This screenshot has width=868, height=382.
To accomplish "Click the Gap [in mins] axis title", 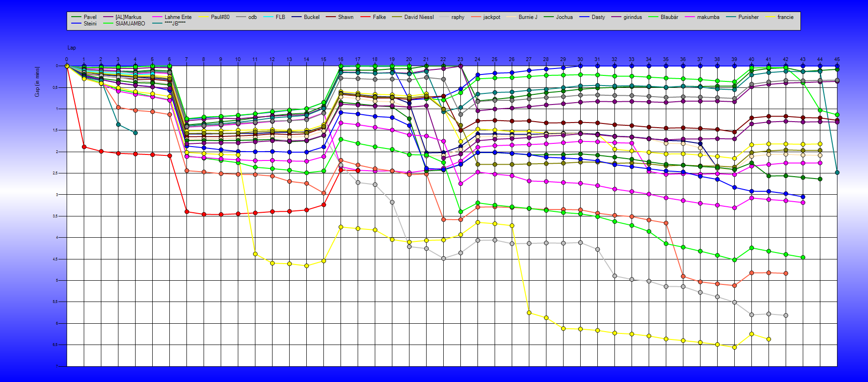I will point(37,82).
